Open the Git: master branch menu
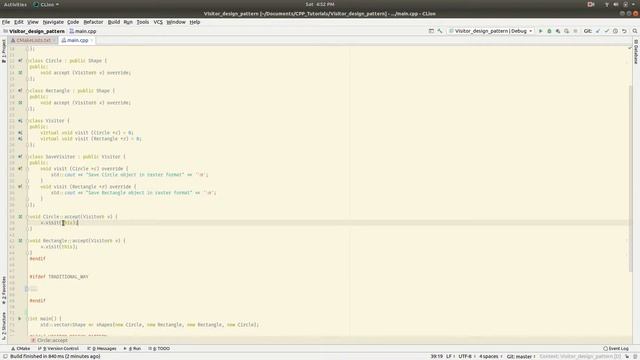This screenshot has width=640, height=360. tap(521, 356)
